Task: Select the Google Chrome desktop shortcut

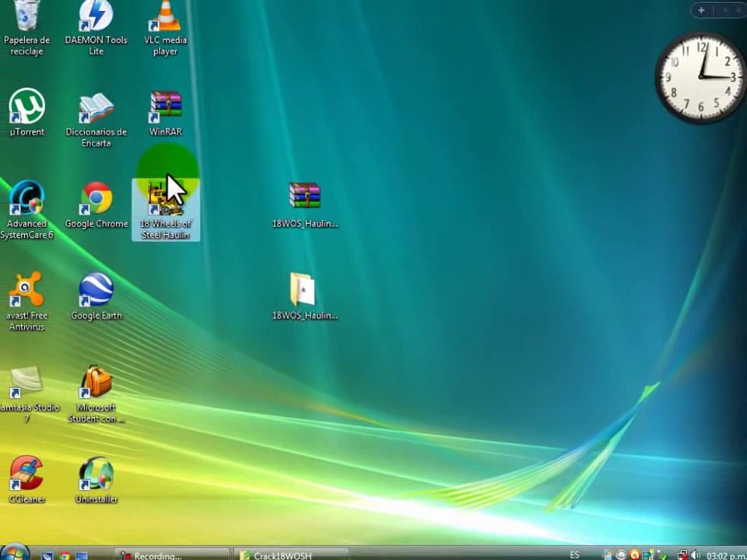Action: click(96, 205)
